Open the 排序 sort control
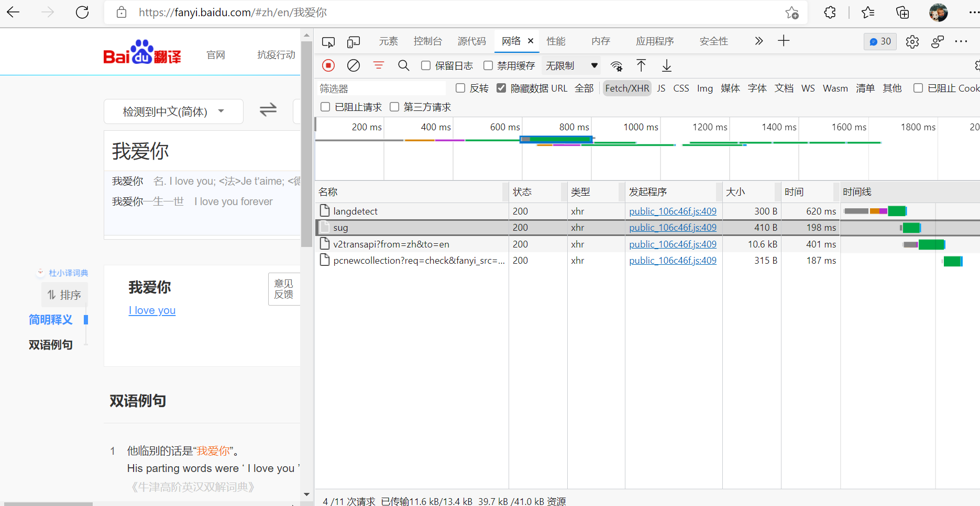The image size is (980, 506). point(64,295)
